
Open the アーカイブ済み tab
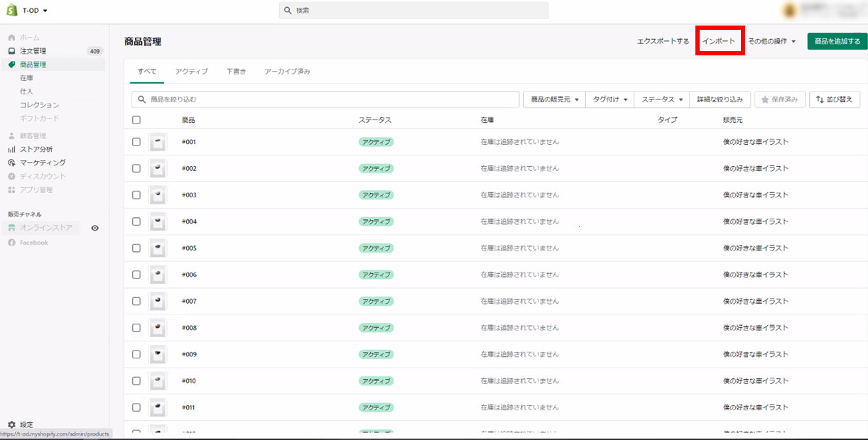286,71
